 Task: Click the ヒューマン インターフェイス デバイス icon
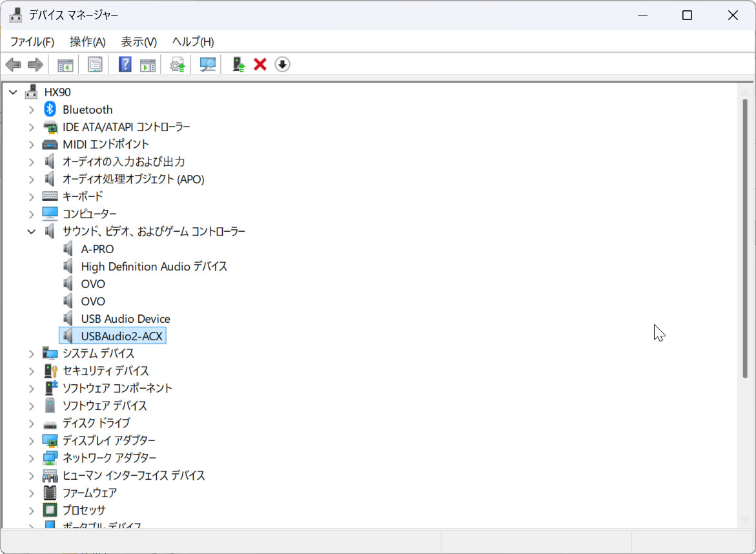[50, 477]
